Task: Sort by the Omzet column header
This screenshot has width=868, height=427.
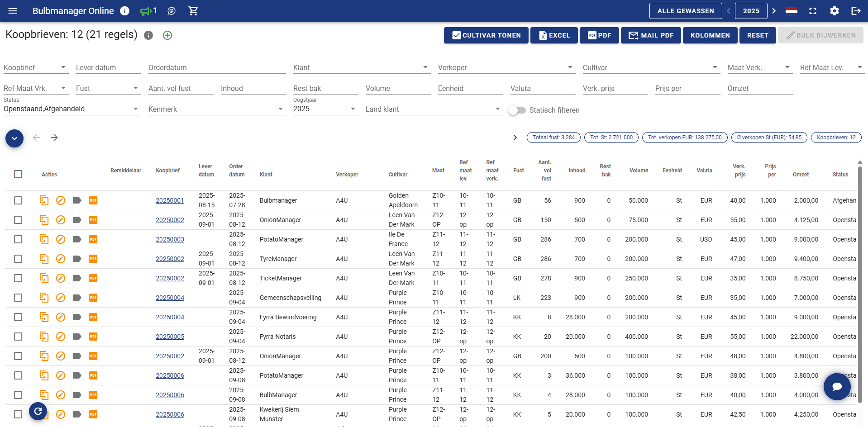Action: point(801,175)
